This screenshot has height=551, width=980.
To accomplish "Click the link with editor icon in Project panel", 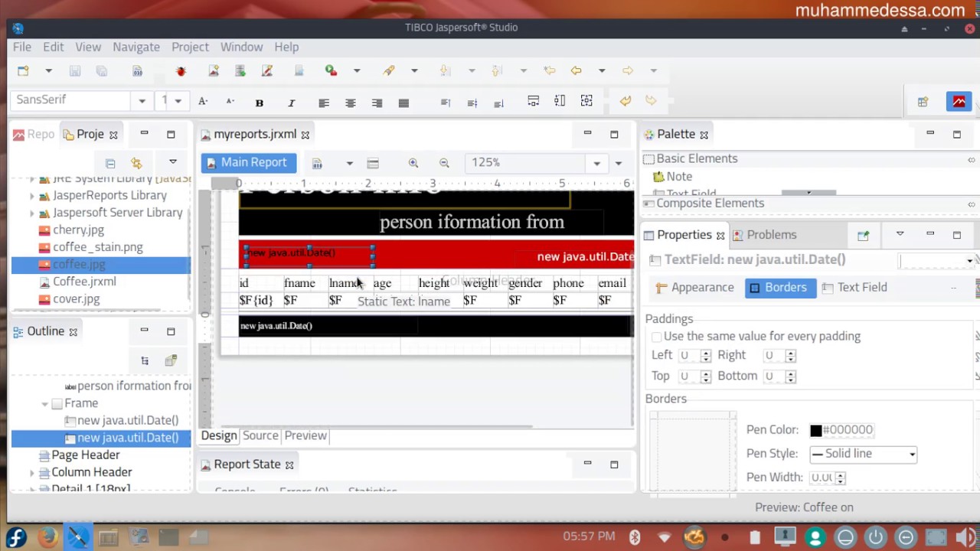I will (136, 163).
